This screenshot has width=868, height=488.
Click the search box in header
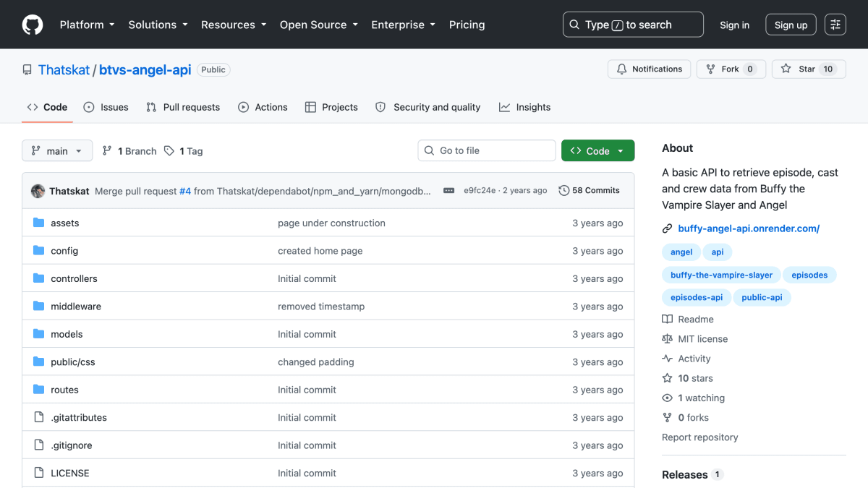click(x=633, y=25)
